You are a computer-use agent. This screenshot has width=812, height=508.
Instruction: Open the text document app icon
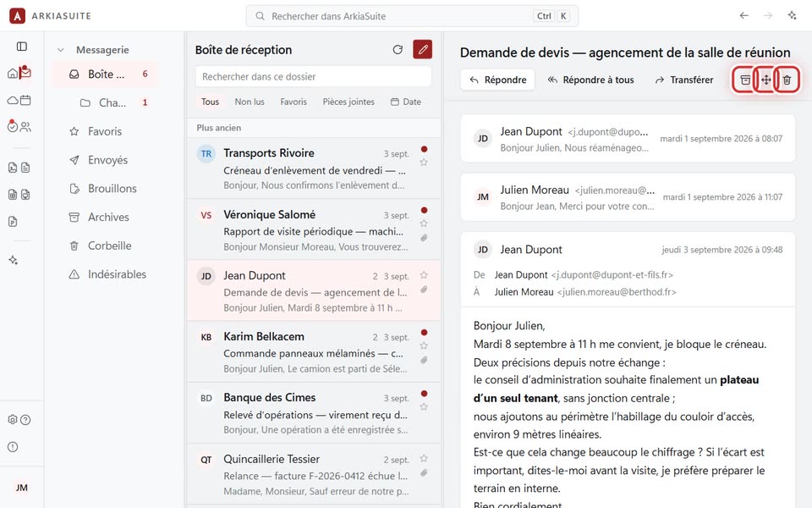25,168
